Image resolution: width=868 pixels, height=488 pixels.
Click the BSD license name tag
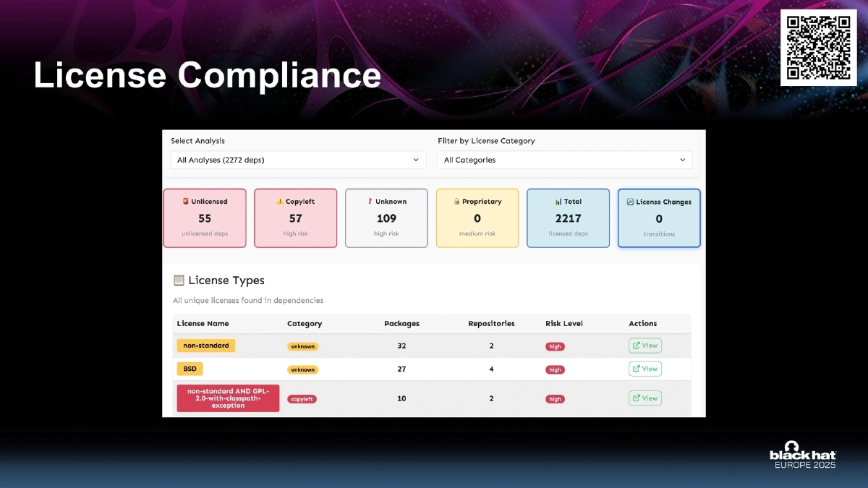coord(190,369)
